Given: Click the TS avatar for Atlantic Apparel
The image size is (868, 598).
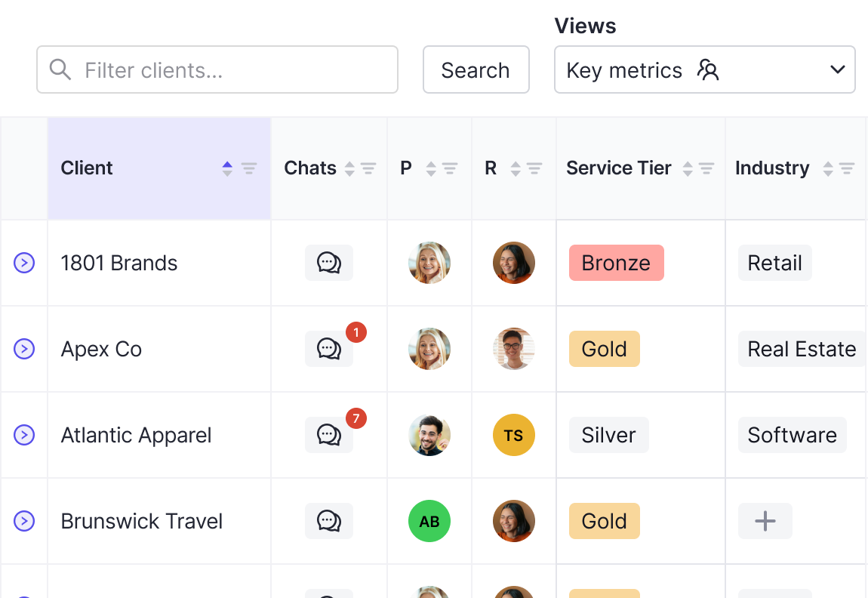Looking at the screenshot, I should 513,435.
